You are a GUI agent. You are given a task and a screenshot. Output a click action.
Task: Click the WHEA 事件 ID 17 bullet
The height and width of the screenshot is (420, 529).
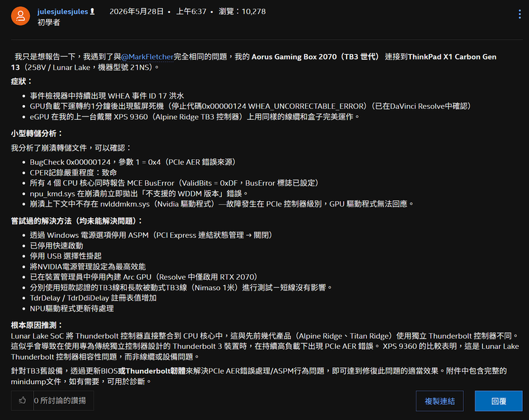coord(107,96)
